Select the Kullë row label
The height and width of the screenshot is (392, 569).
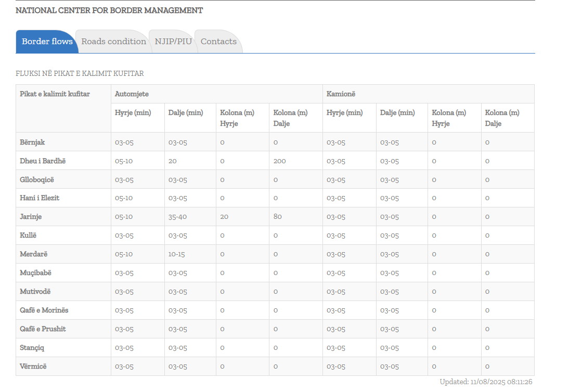pyautogui.click(x=28, y=236)
